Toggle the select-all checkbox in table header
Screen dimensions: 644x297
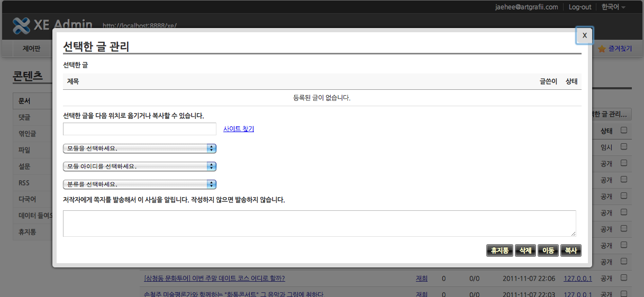click(x=624, y=130)
